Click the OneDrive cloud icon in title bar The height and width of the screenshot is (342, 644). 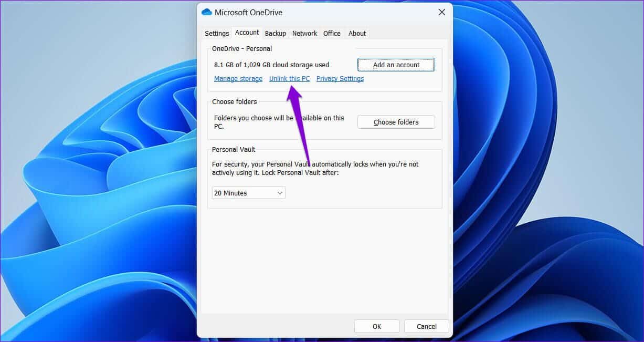pos(206,12)
